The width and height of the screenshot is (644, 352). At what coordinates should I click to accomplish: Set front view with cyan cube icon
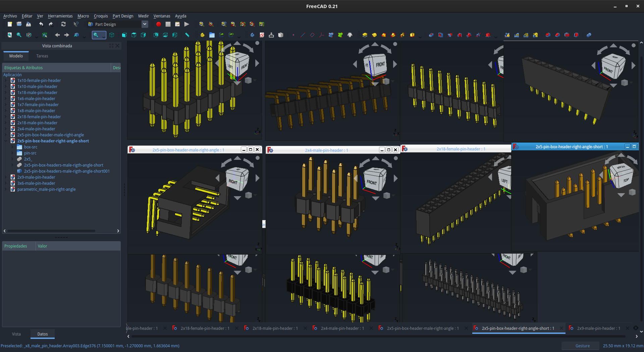coord(124,35)
